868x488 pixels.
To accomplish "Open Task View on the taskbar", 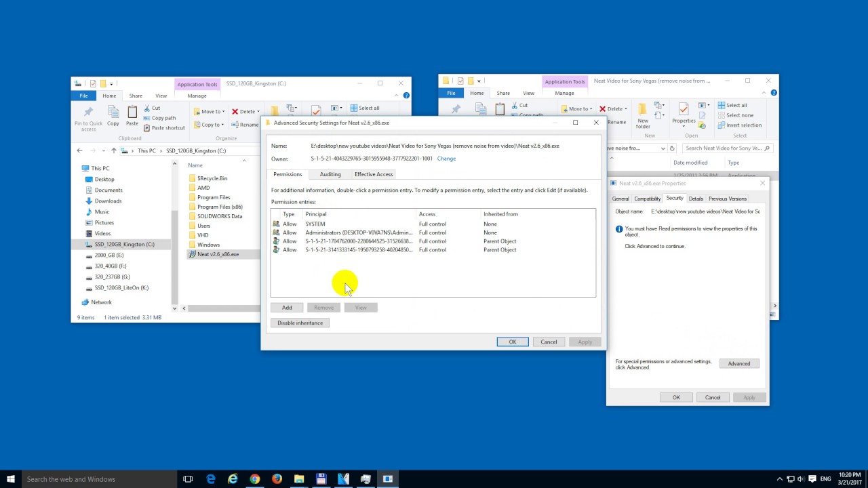I will click(x=188, y=479).
